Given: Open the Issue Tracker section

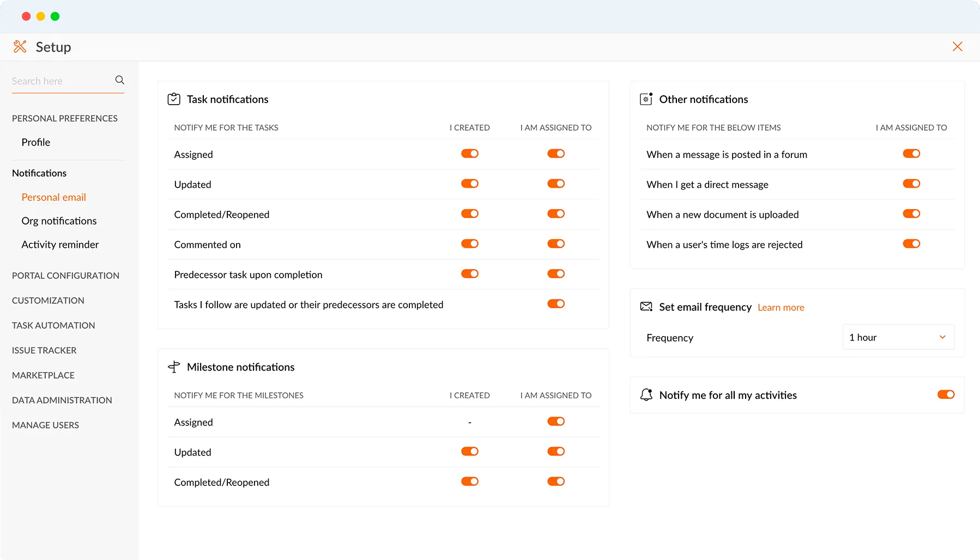Looking at the screenshot, I should [44, 350].
